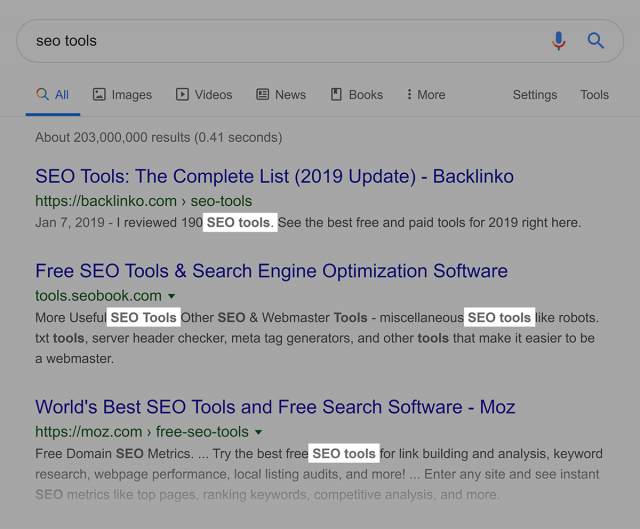This screenshot has height=529, width=640.
Task: Click the microphone voice search icon
Action: (x=559, y=41)
